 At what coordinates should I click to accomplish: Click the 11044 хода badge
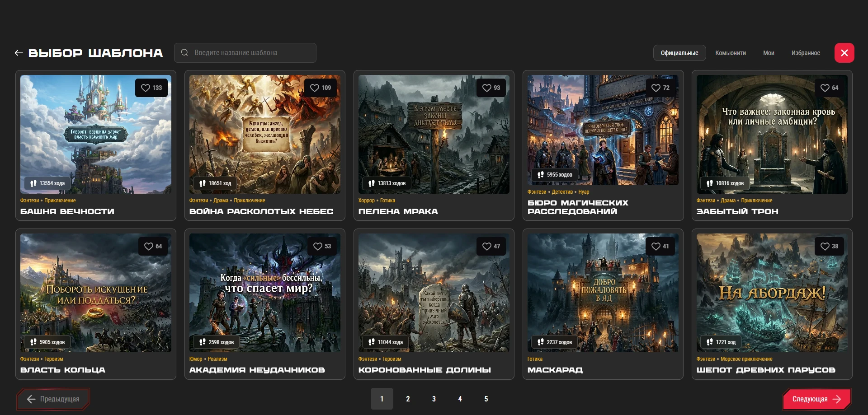[386, 342]
